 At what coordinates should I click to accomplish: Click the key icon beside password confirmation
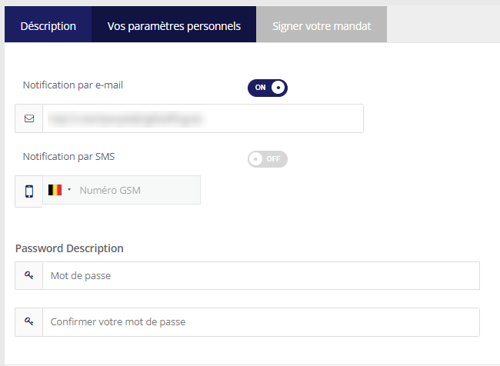pos(29,321)
